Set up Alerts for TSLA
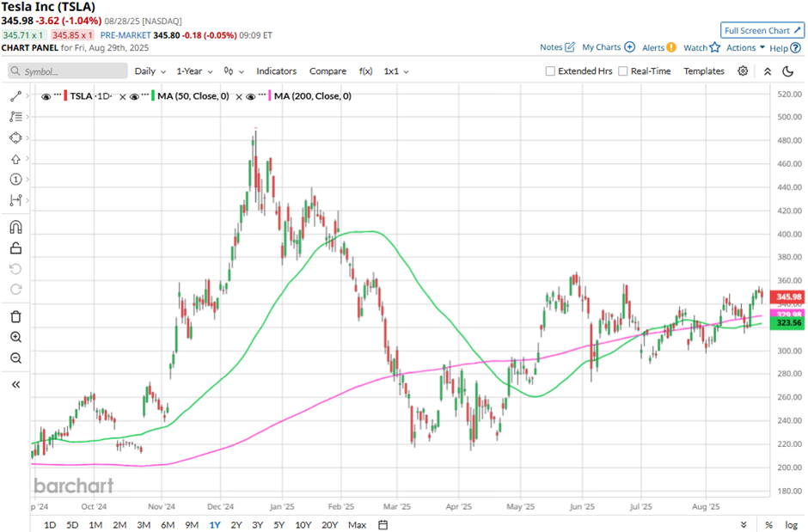Screen dimensions: 808x532 pos(658,47)
